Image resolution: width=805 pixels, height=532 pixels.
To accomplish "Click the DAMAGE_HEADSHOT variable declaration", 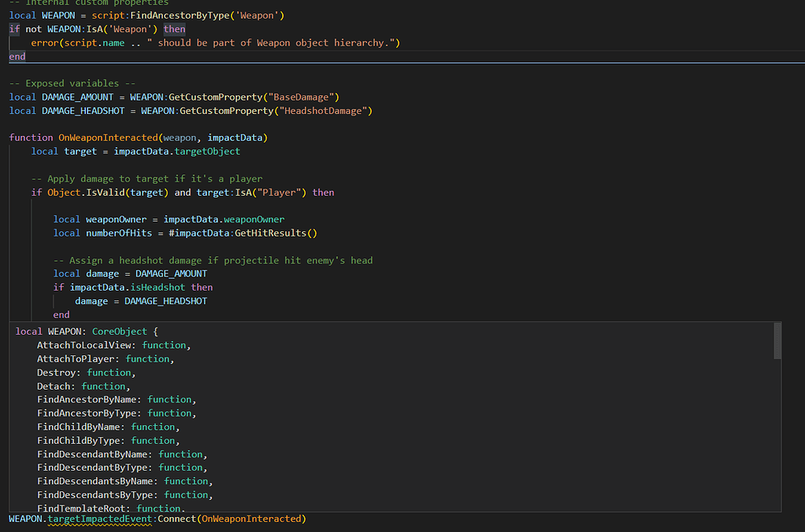I will pyautogui.click(x=83, y=111).
